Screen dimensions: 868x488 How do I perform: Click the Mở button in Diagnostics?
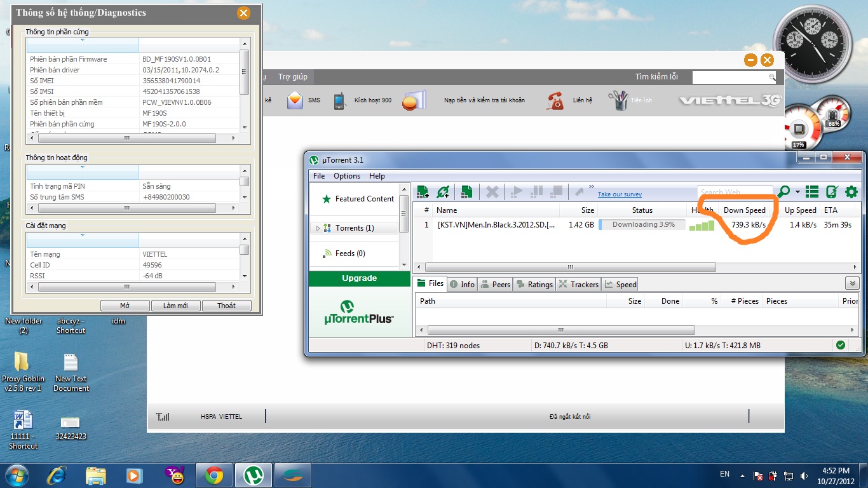point(125,306)
